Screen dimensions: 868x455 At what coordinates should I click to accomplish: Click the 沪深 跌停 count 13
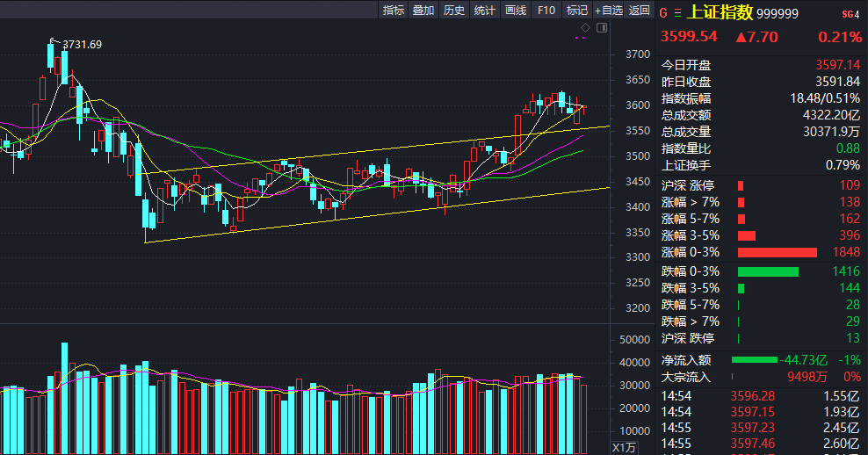853,338
